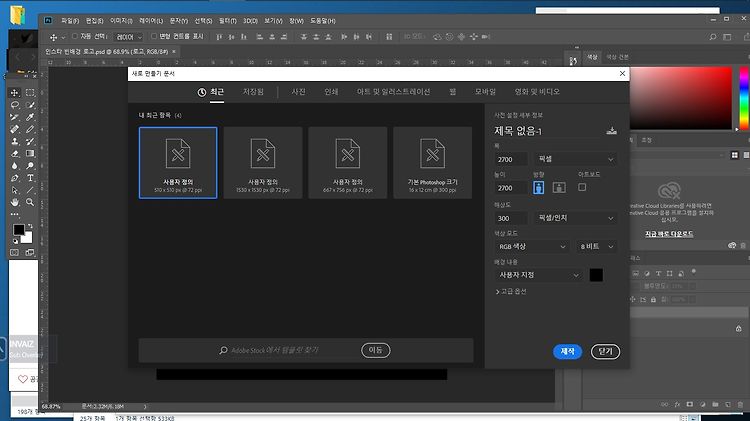Click the black background color swatch
750x421 pixels.
(x=596, y=275)
